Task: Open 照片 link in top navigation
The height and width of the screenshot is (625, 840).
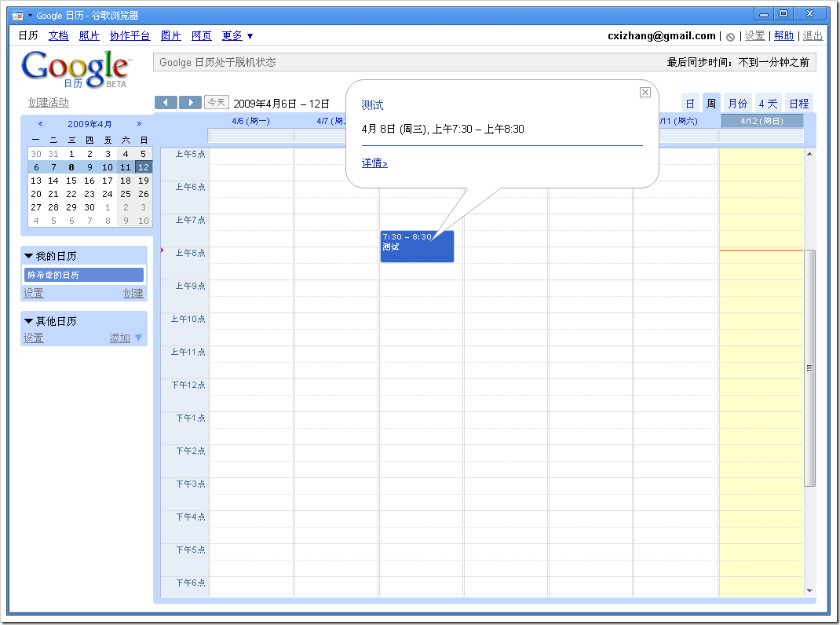Action: [x=89, y=36]
